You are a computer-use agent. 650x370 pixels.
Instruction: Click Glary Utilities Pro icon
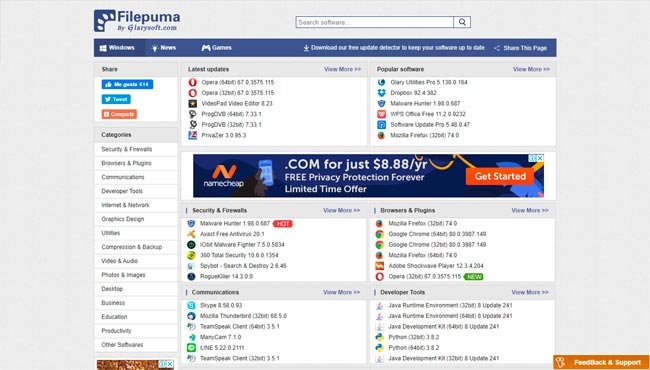tap(381, 82)
